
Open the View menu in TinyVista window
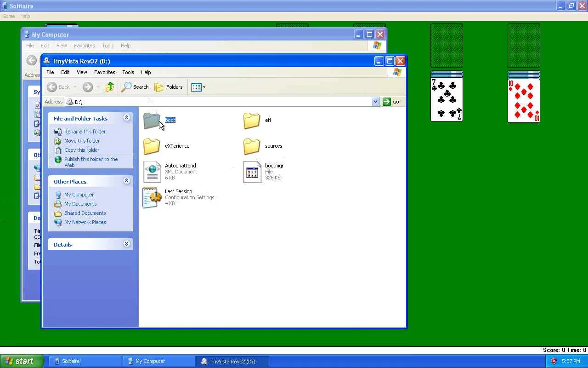pyautogui.click(x=82, y=72)
